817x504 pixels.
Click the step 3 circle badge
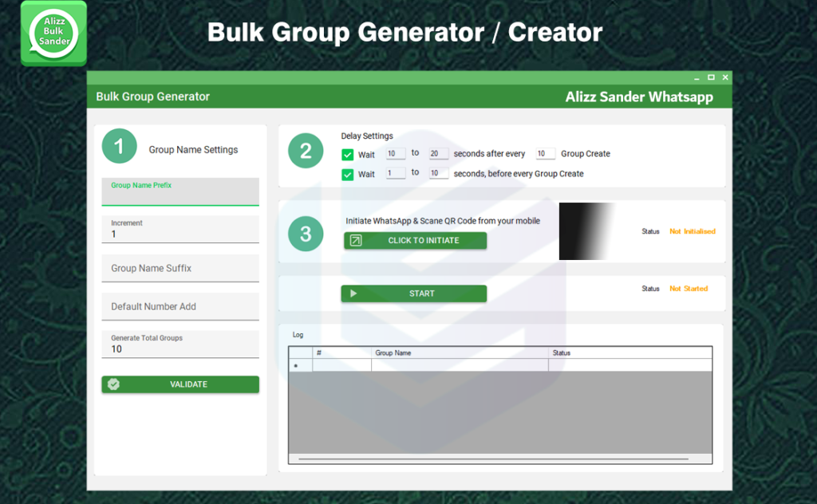click(x=306, y=234)
